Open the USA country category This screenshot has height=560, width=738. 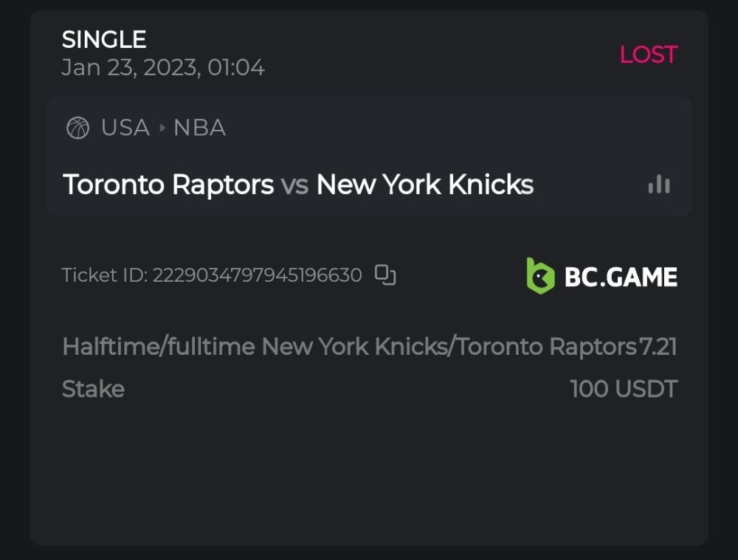(x=125, y=128)
